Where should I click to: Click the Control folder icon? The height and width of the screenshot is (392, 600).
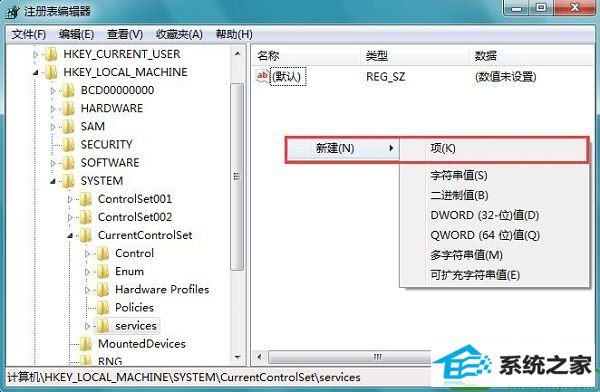coord(103,253)
